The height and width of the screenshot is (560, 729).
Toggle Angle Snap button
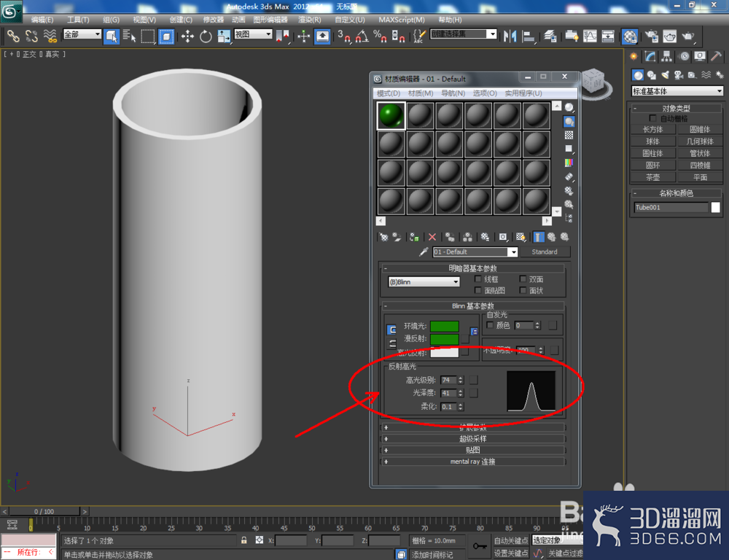coord(362,36)
